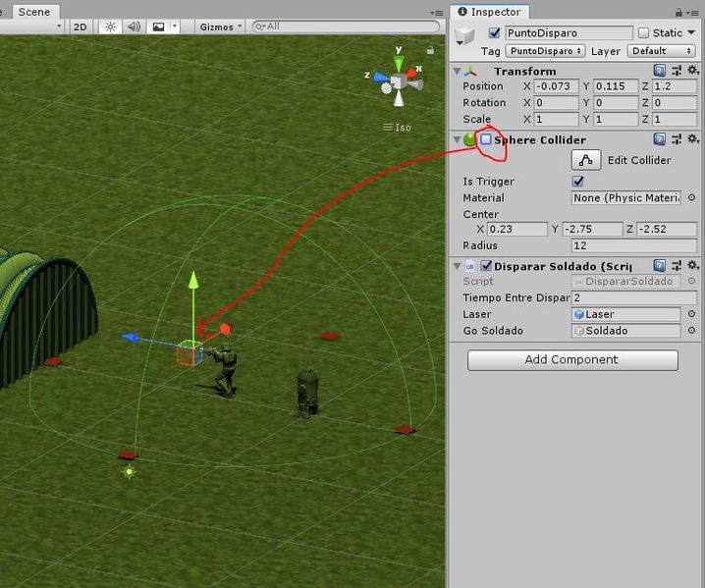This screenshot has width=705, height=588.
Task: Open Disparar Soldado help reference icon
Action: (x=659, y=266)
